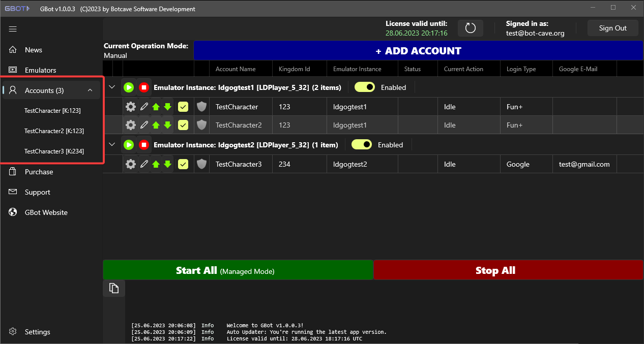Move TestCharacter3 up with green arrow

point(156,164)
